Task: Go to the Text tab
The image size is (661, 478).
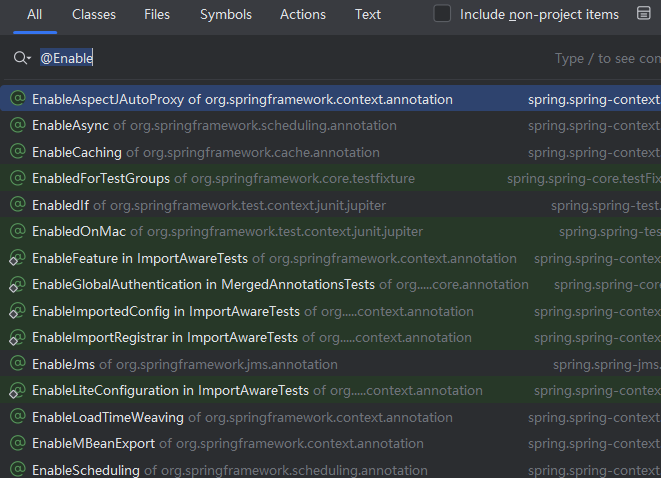Action: pos(368,15)
